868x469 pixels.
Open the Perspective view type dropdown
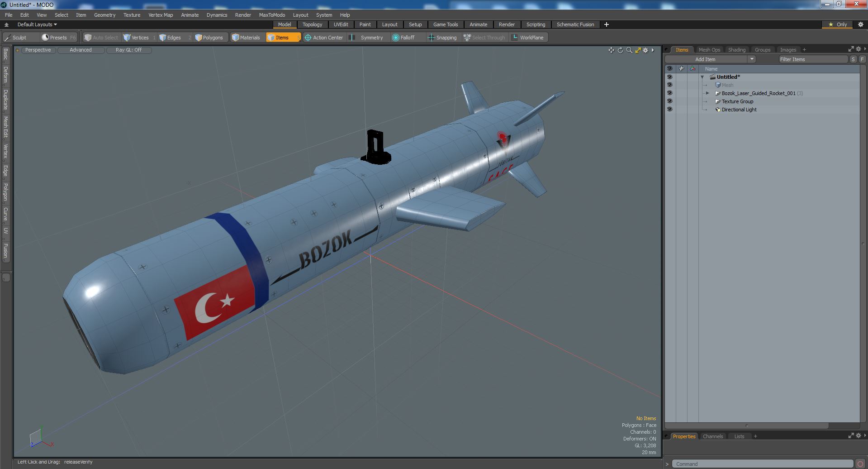click(38, 50)
